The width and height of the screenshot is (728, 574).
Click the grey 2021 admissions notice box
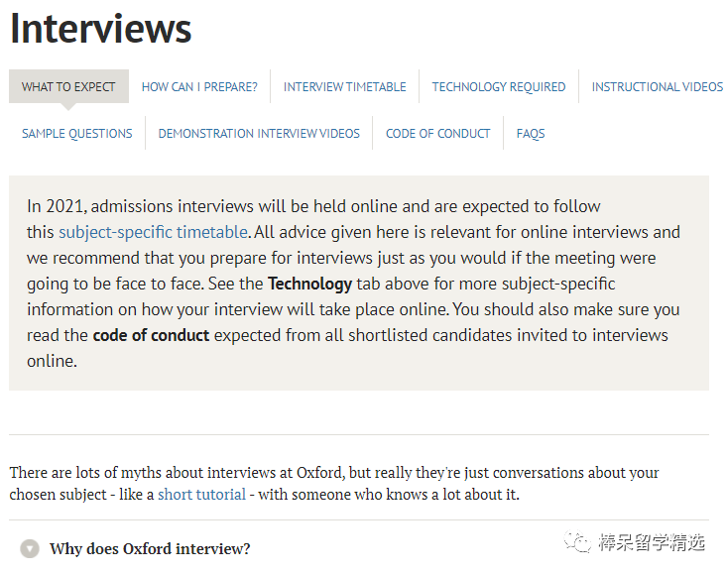[x=359, y=284]
